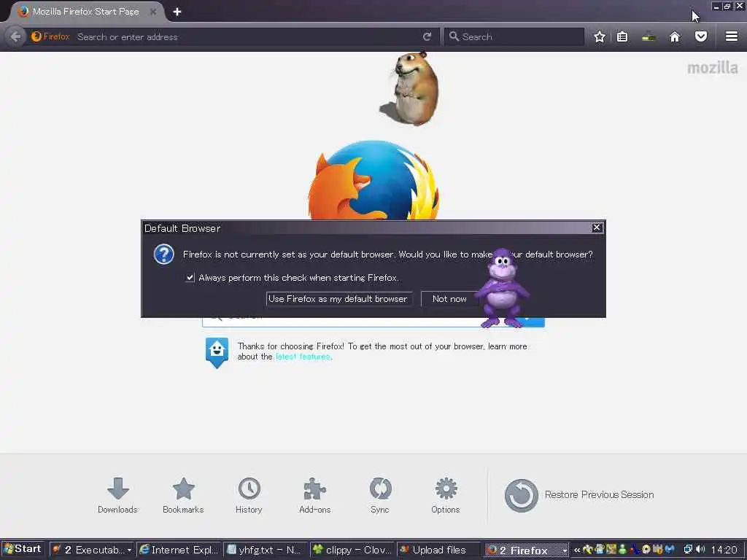Open the latest features link
The image size is (747, 560).
pos(303,357)
